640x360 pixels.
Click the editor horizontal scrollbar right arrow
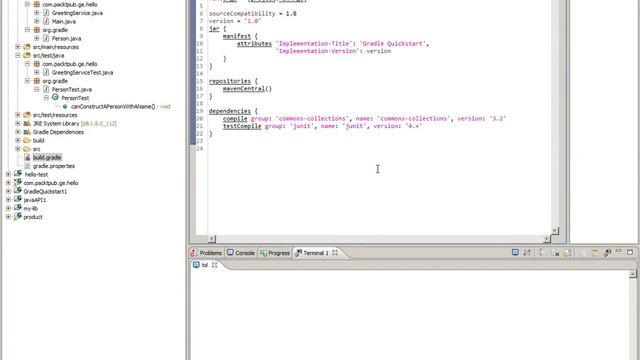[547, 239]
